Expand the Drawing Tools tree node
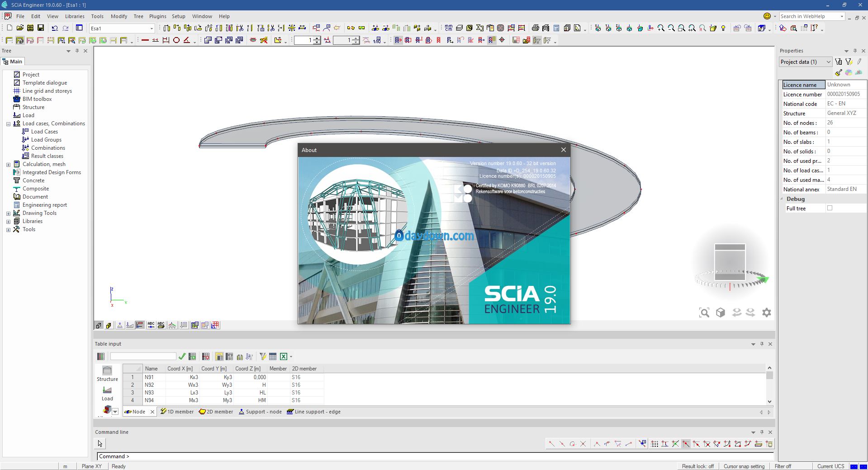Image resolution: width=868 pixels, height=470 pixels. coord(8,214)
